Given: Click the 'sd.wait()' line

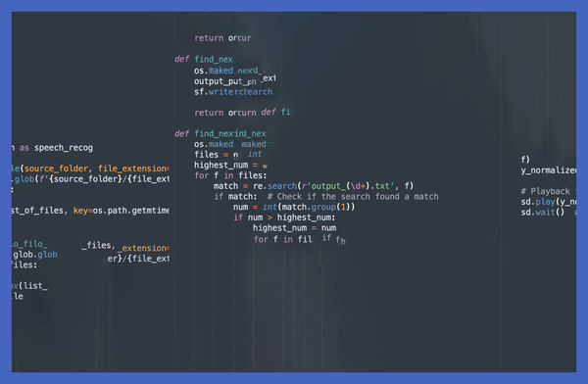Looking at the screenshot, I should coord(542,213).
